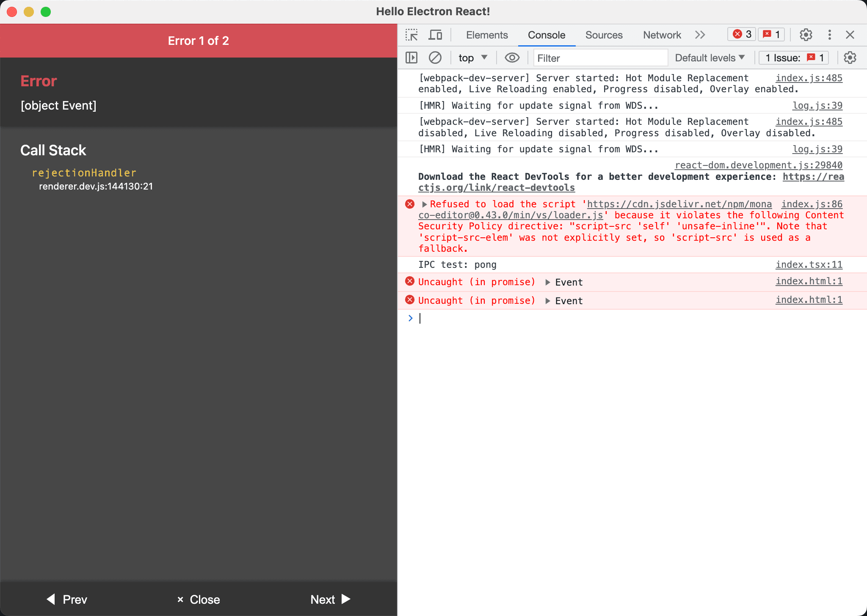Switch to the Network tab

(661, 35)
